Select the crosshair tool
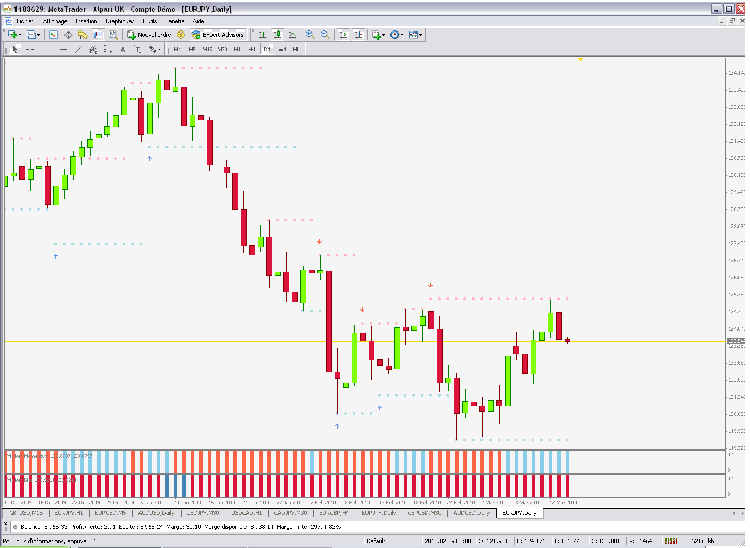 (x=30, y=49)
